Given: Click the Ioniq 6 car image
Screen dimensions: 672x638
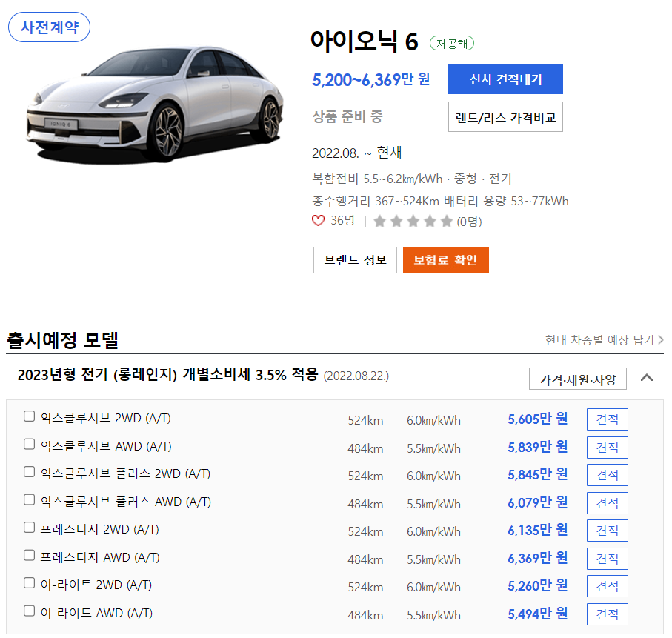Looking at the screenshot, I should tap(155, 104).
